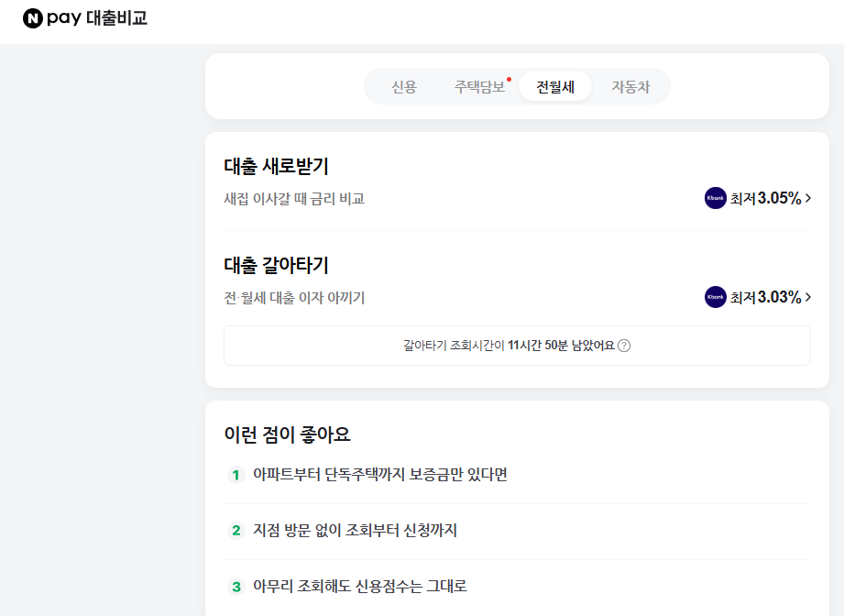Click the green number 2 badge

236,531
